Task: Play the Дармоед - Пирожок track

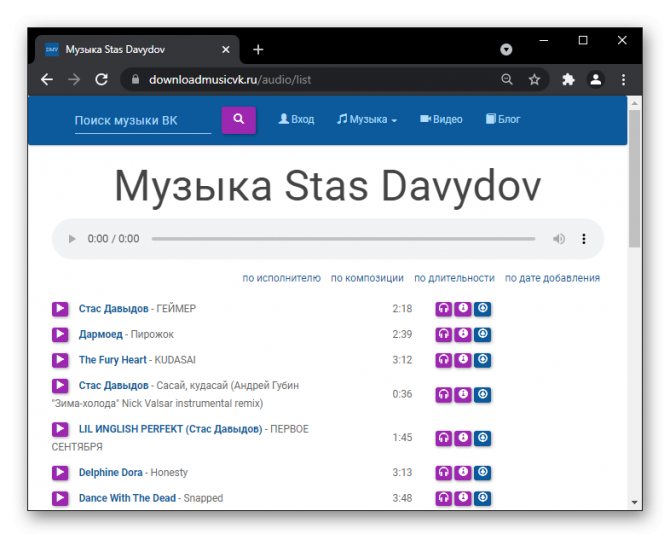Action: pyautogui.click(x=60, y=334)
